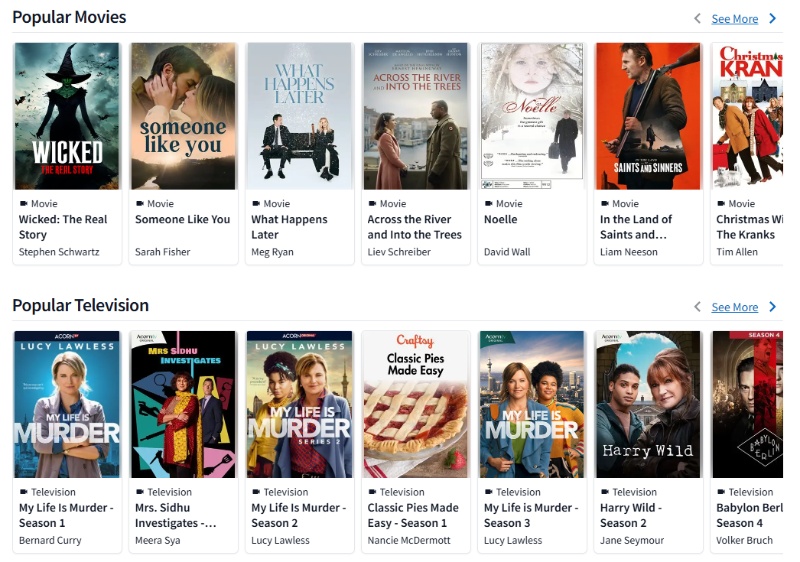The height and width of the screenshot is (562, 800).
Task: Open Mrs. Sidhu Investigates cover
Action: tap(183, 404)
